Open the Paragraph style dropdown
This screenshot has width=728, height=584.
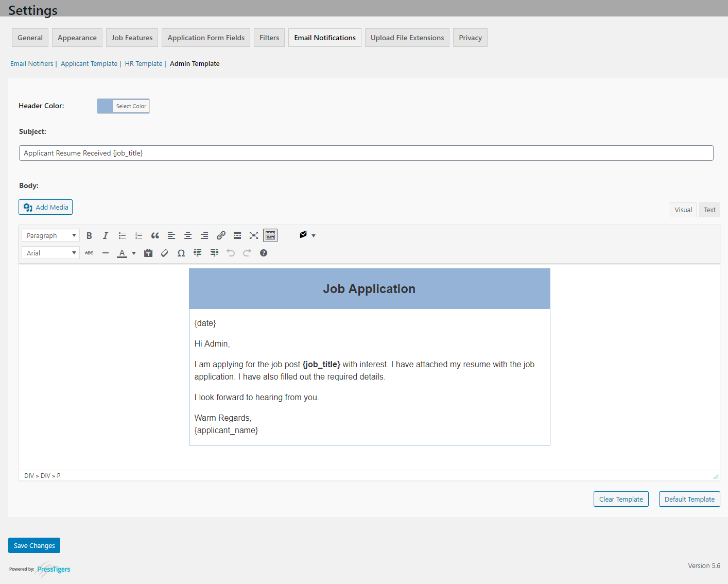(50, 235)
